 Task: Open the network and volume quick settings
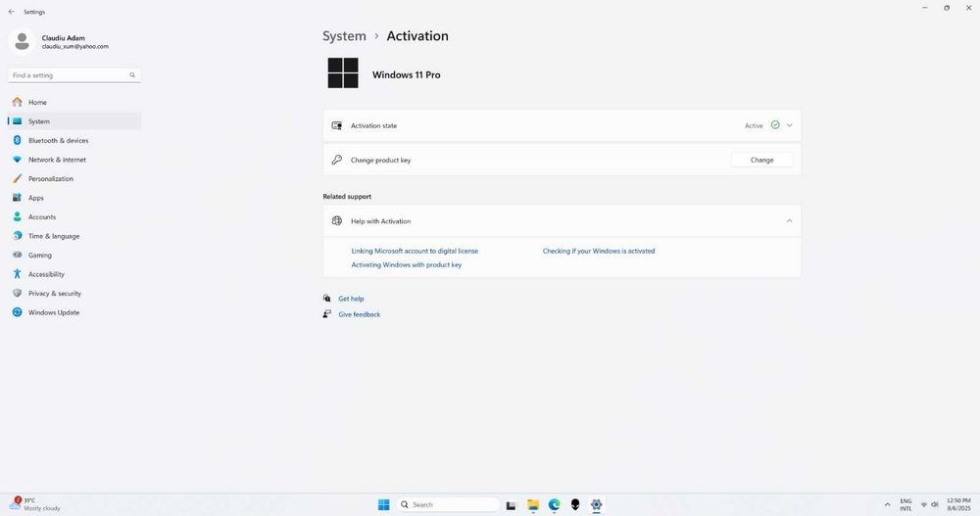pos(929,505)
